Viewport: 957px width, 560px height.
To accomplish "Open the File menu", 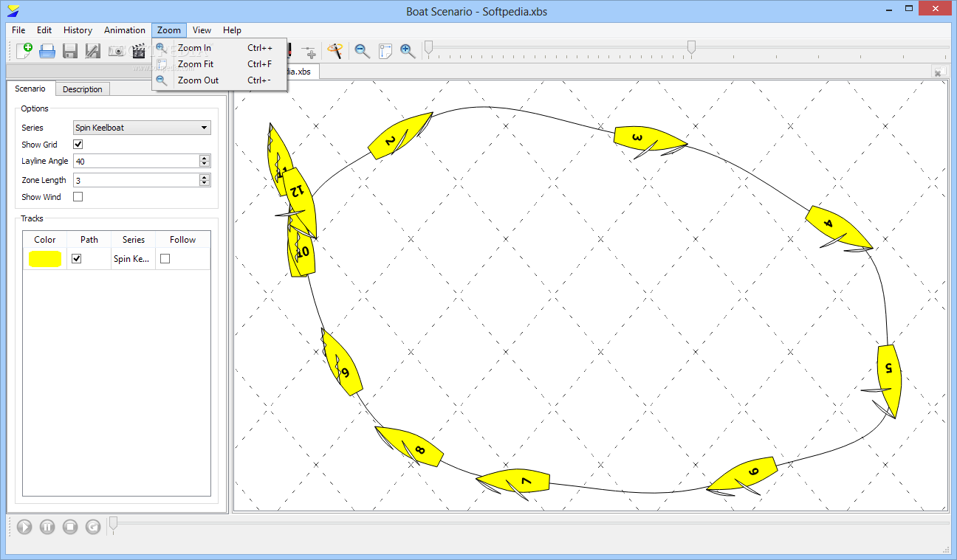I will [18, 30].
